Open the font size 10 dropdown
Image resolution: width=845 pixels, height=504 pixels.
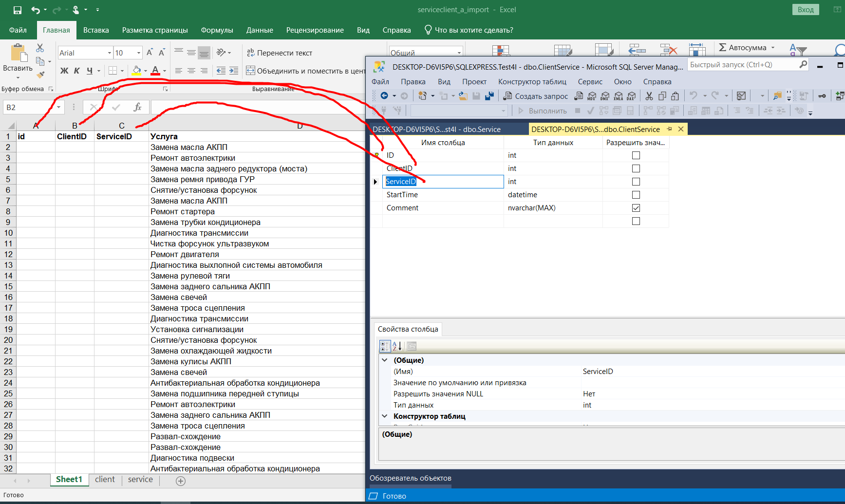pyautogui.click(x=138, y=53)
